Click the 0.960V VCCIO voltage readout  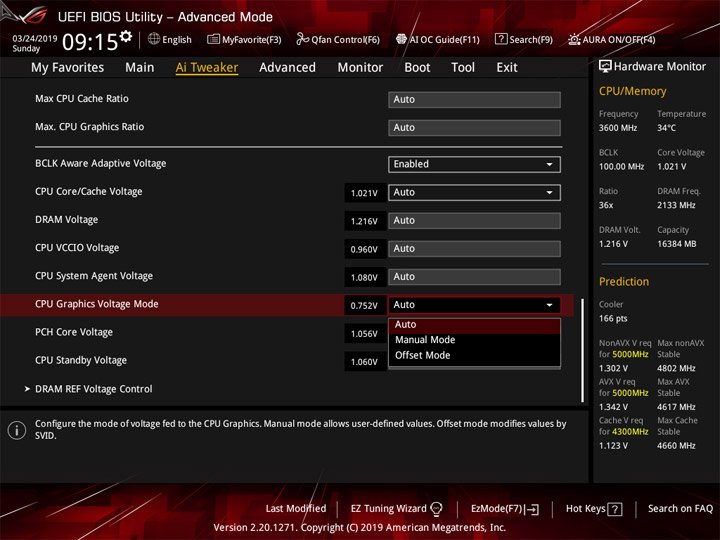365,249
